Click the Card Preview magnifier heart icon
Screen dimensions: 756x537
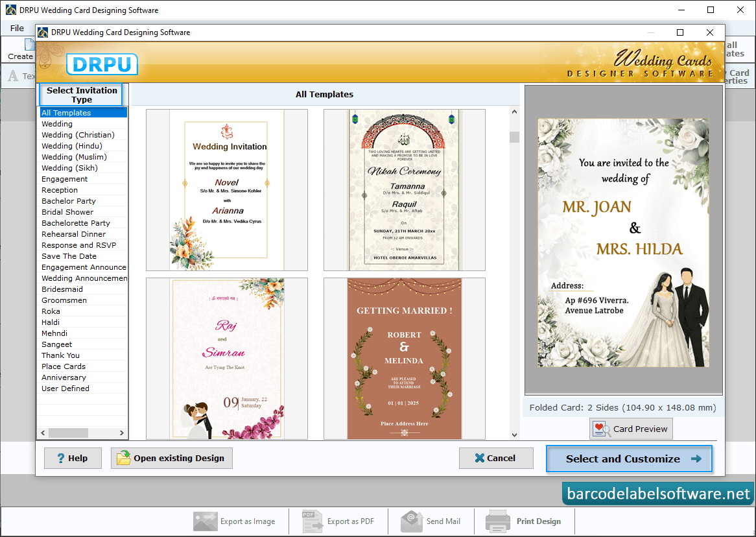point(601,429)
